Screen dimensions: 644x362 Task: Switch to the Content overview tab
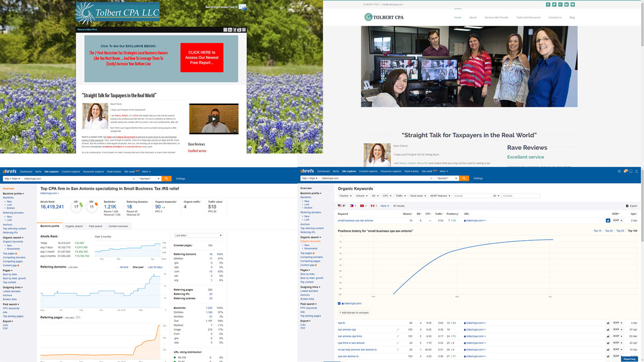[119, 226]
